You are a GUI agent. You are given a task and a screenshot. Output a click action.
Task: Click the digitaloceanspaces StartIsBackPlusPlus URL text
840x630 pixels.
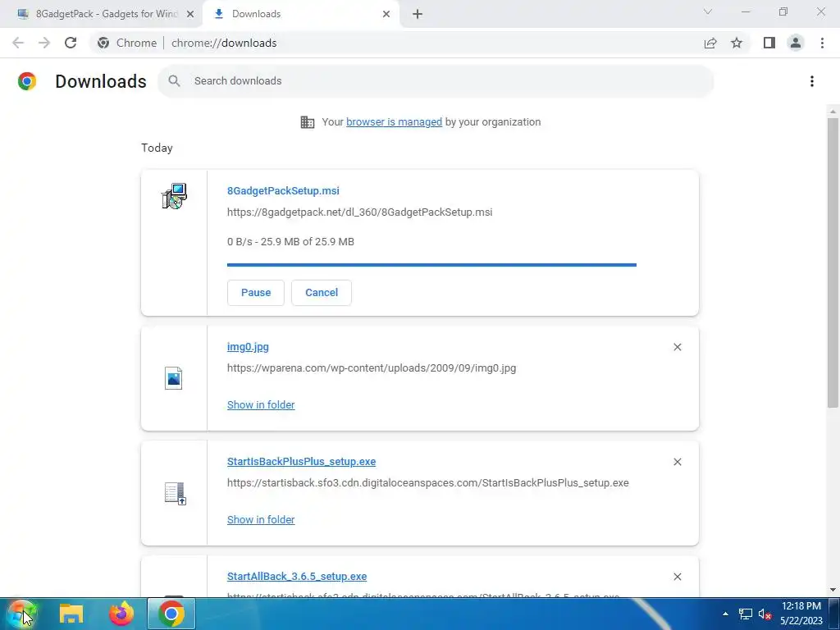(427, 482)
